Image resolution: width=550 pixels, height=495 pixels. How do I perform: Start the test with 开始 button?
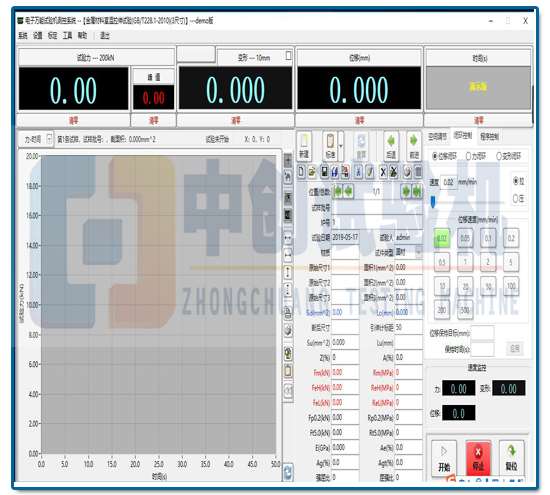[444, 459]
